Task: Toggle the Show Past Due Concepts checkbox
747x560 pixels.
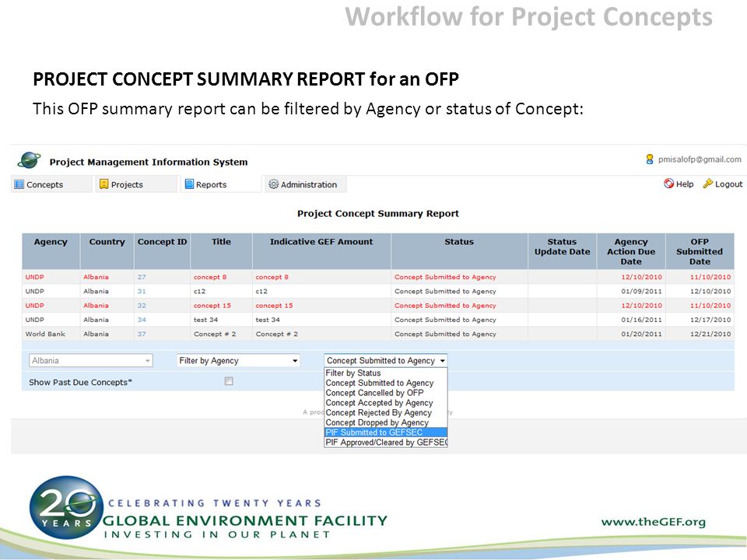Action: [229, 381]
